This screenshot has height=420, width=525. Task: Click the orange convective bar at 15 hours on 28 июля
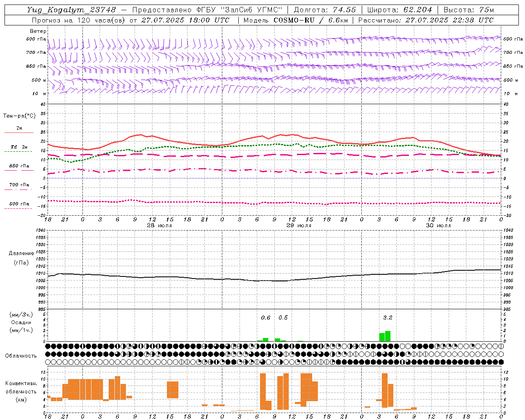click(173, 390)
